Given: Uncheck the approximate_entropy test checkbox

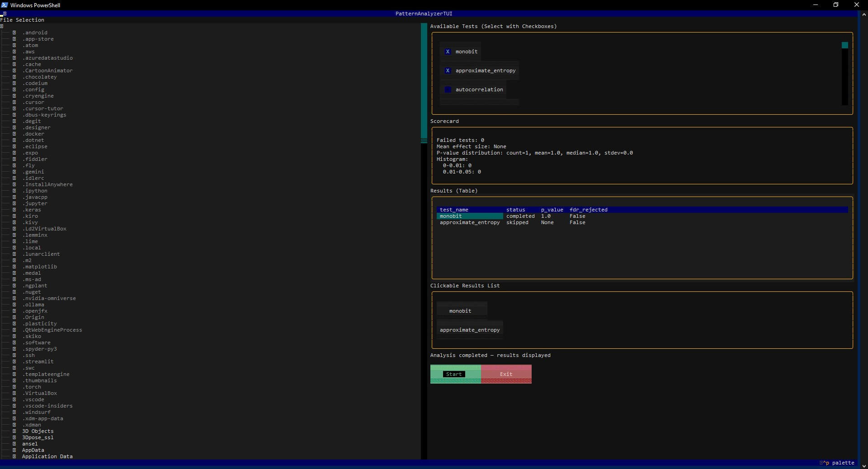Looking at the screenshot, I should point(448,70).
